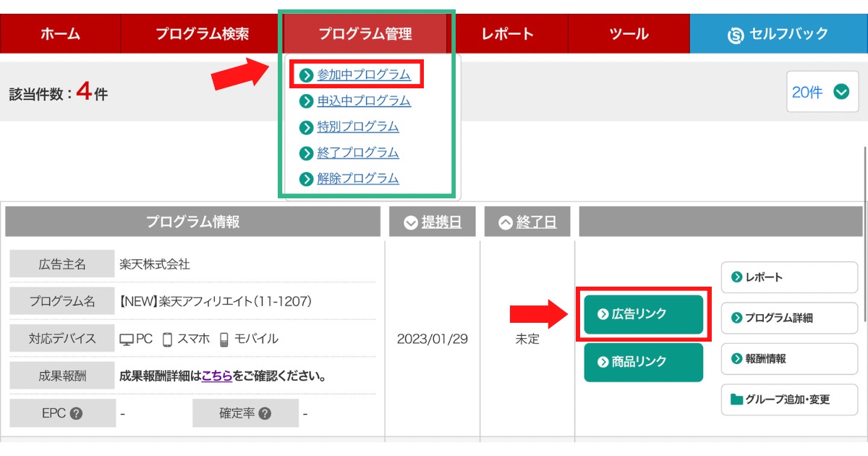The width and height of the screenshot is (868, 456).
Task: Open the プログラム管理 menu tab
Action: click(365, 33)
